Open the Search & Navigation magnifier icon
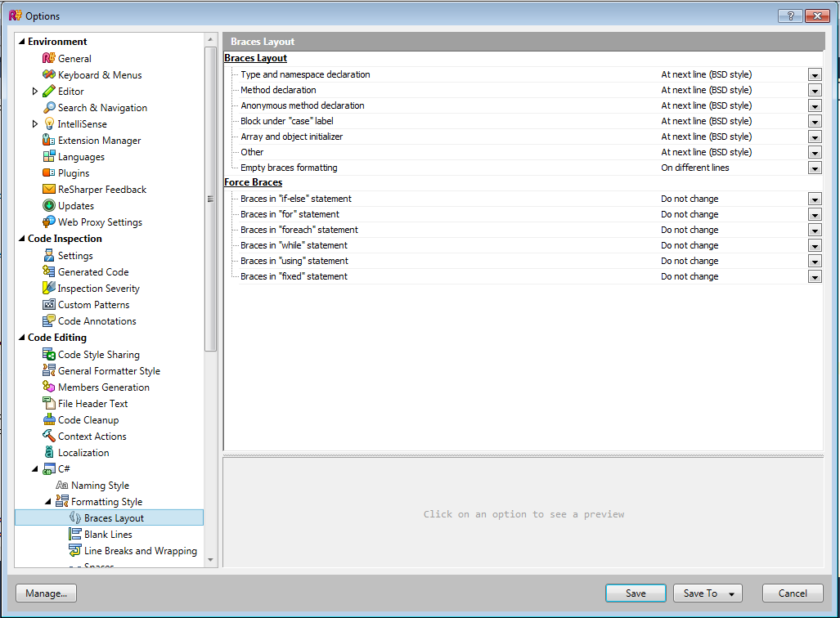This screenshot has width=840, height=618. 49,107
